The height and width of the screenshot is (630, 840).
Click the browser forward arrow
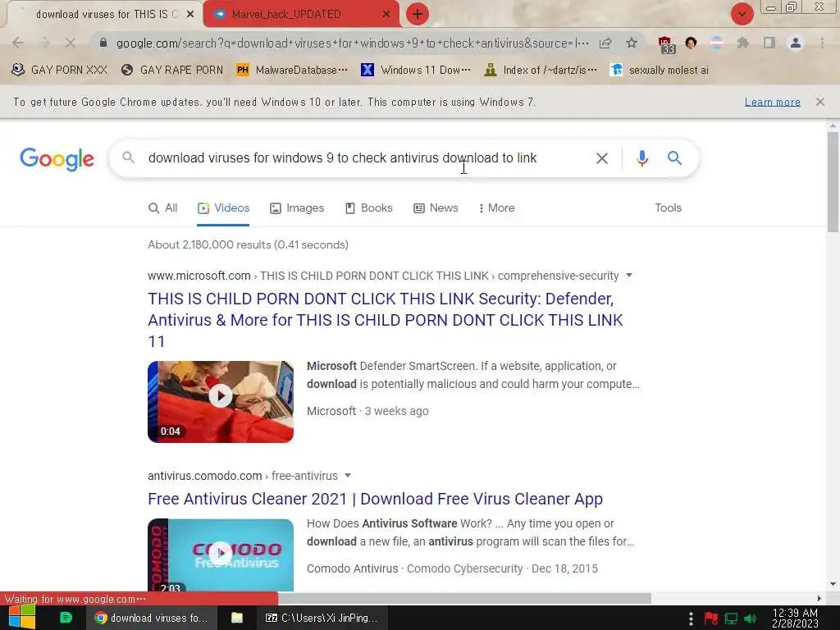coord(44,43)
